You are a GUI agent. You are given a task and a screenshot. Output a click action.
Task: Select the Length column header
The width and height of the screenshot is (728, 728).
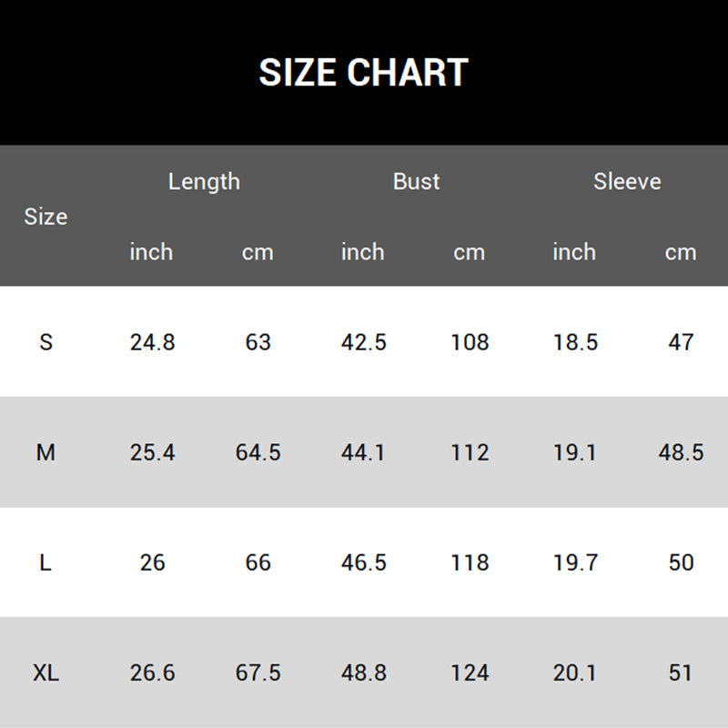(x=204, y=181)
